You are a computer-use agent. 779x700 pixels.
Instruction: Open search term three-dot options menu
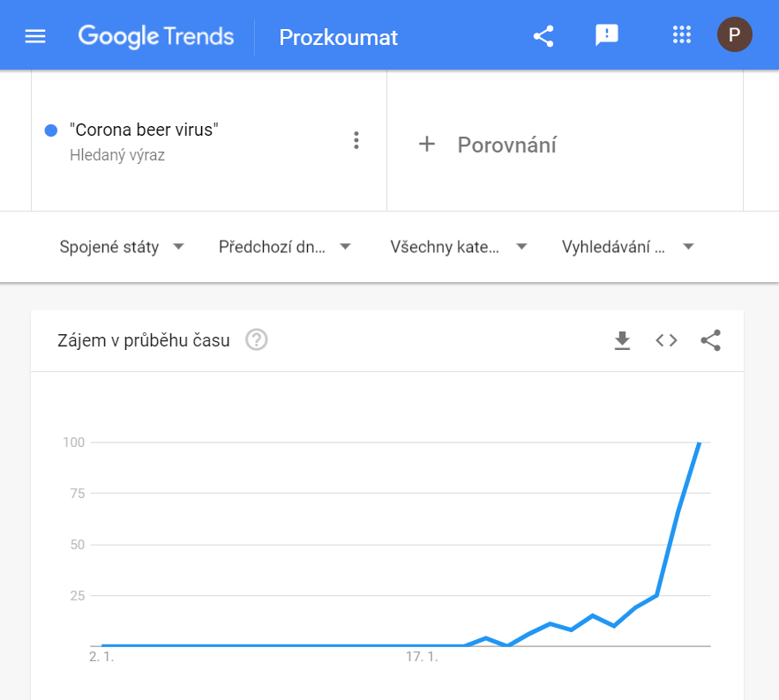click(x=356, y=140)
